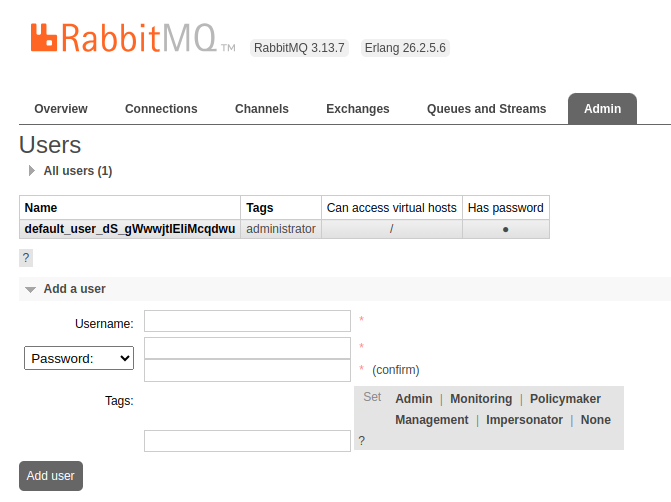Sort users by Name column header
Viewport: 671px width, 502px height.
pyautogui.click(x=41, y=208)
